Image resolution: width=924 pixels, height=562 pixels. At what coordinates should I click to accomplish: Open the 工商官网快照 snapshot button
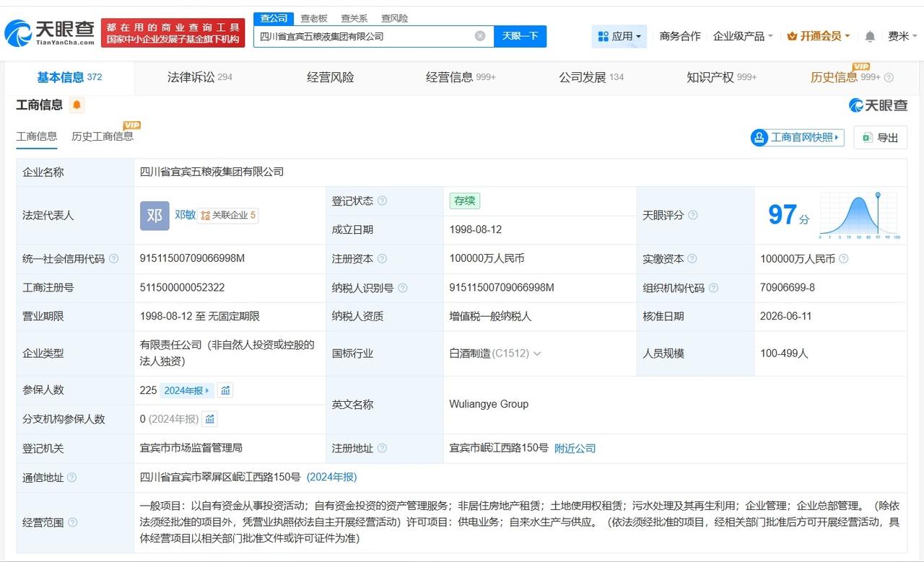798,137
